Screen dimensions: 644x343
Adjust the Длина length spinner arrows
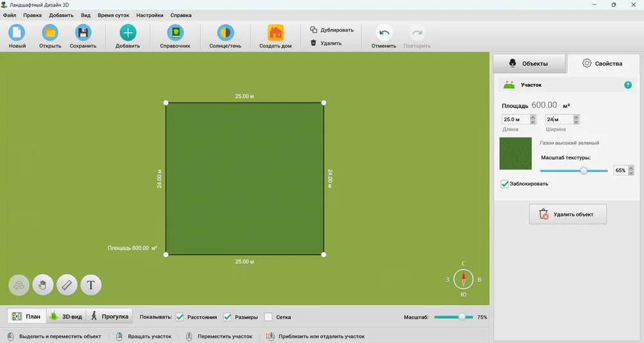(533, 119)
